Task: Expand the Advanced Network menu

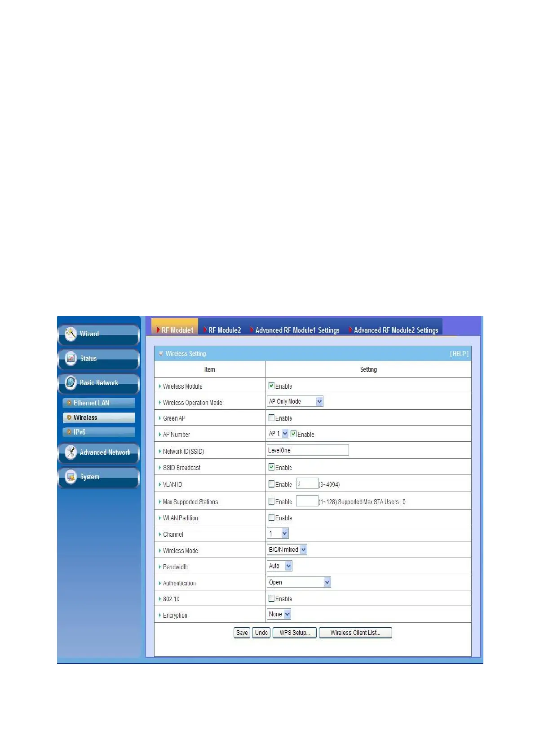Action: point(98,453)
